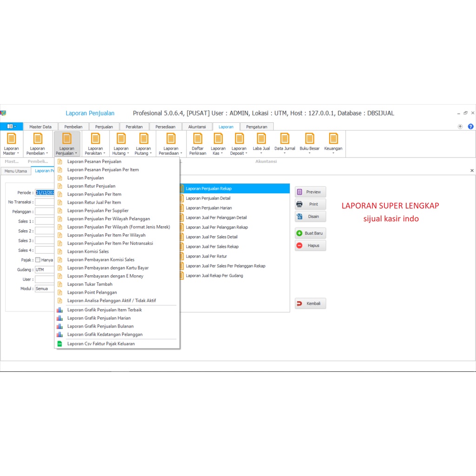This screenshot has width=476, height=476.
Task: Switch to the Master Data ribbon tab
Action: click(x=40, y=126)
